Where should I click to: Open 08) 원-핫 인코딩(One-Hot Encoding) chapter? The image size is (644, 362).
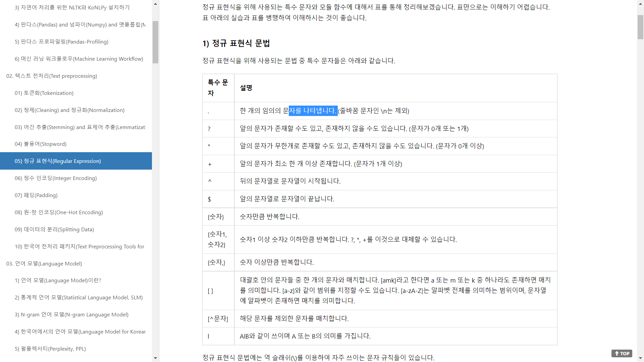pyautogui.click(x=59, y=212)
